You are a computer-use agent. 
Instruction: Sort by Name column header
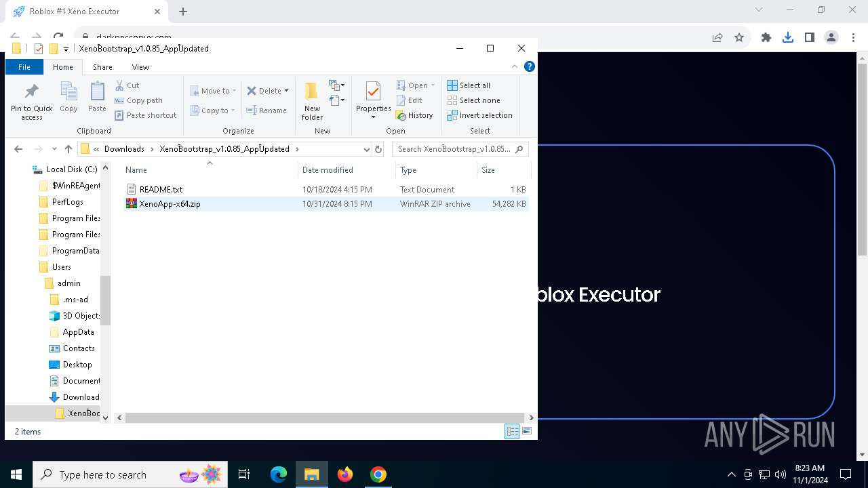click(210, 170)
